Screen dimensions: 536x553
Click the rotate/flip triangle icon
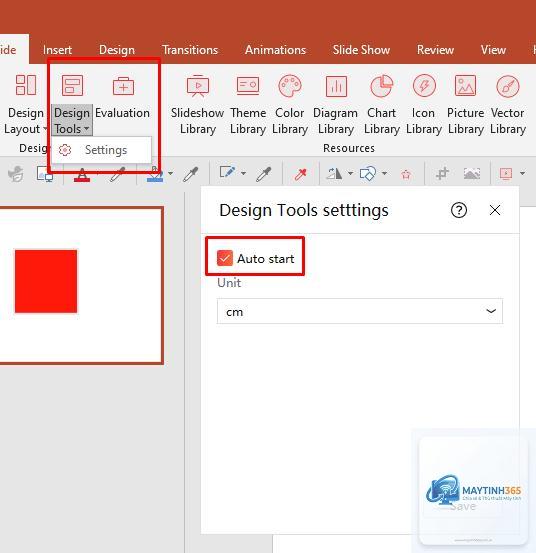pos(334,174)
